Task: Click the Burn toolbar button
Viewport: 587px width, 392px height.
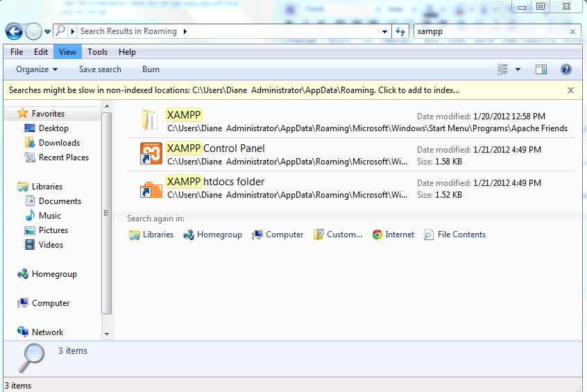Action: pyautogui.click(x=151, y=69)
